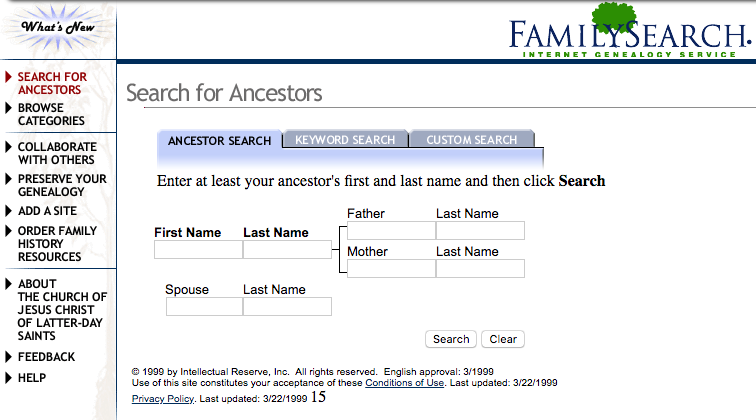Focus the ancestor First Name field
756x420 pixels.
[198, 250]
